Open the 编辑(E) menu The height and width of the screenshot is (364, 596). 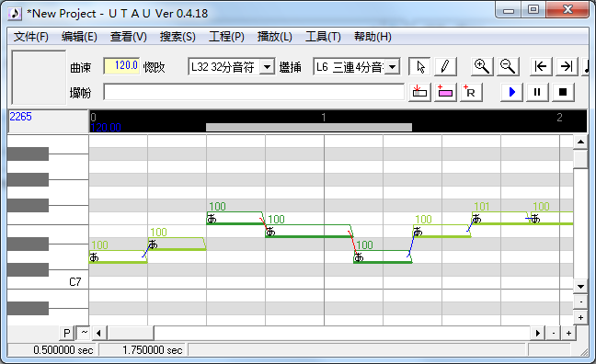click(79, 37)
